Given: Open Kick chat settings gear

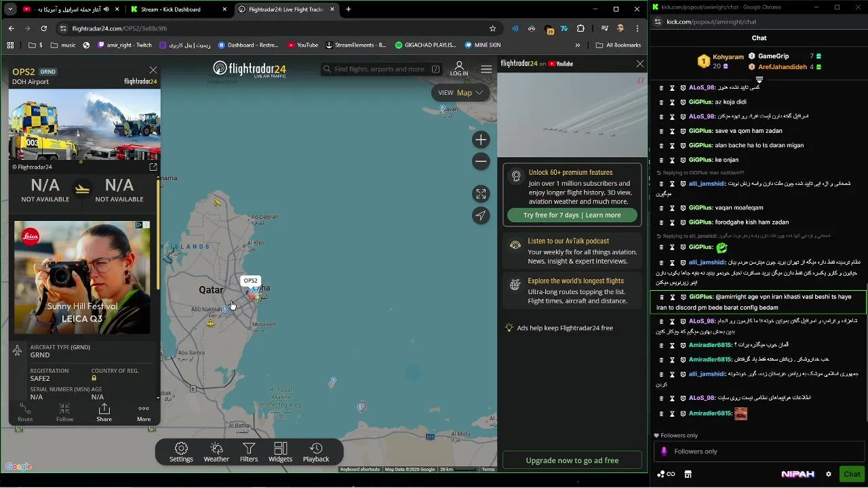Looking at the screenshot, I should coord(828,474).
